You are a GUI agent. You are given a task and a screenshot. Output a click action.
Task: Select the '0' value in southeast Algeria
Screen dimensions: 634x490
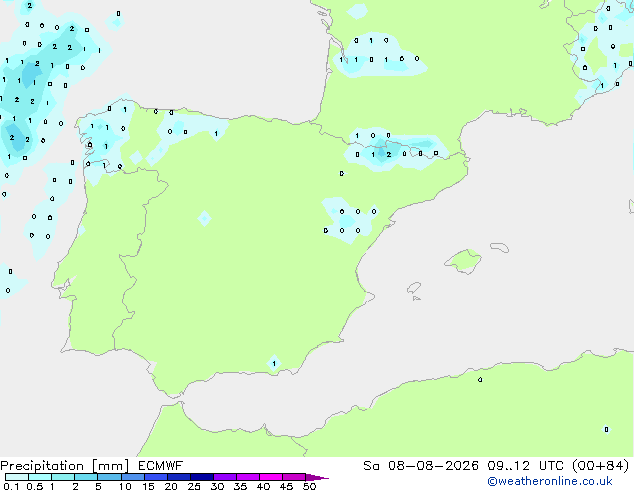(x=606, y=429)
